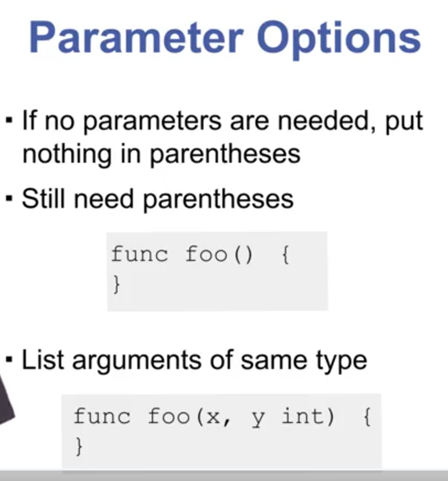Click the gray bar at the slide bottom
The height and width of the screenshot is (481, 448).
coord(224,475)
